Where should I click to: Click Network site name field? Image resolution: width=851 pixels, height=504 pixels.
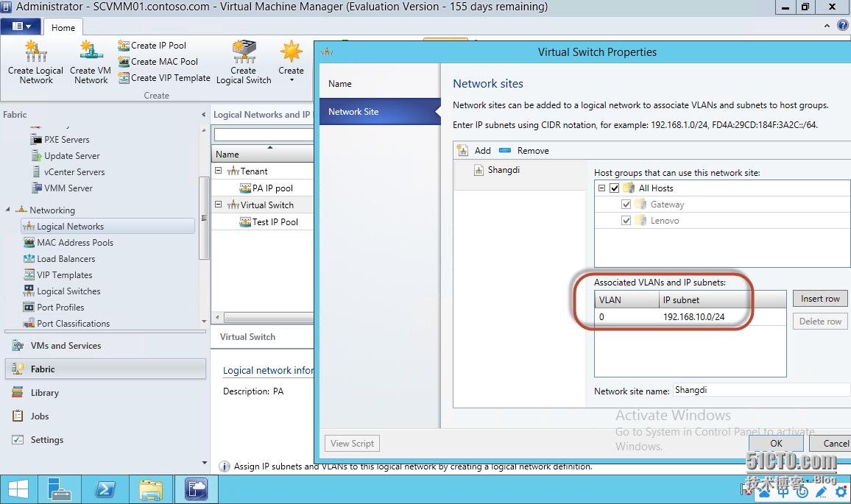(x=761, y=390)
